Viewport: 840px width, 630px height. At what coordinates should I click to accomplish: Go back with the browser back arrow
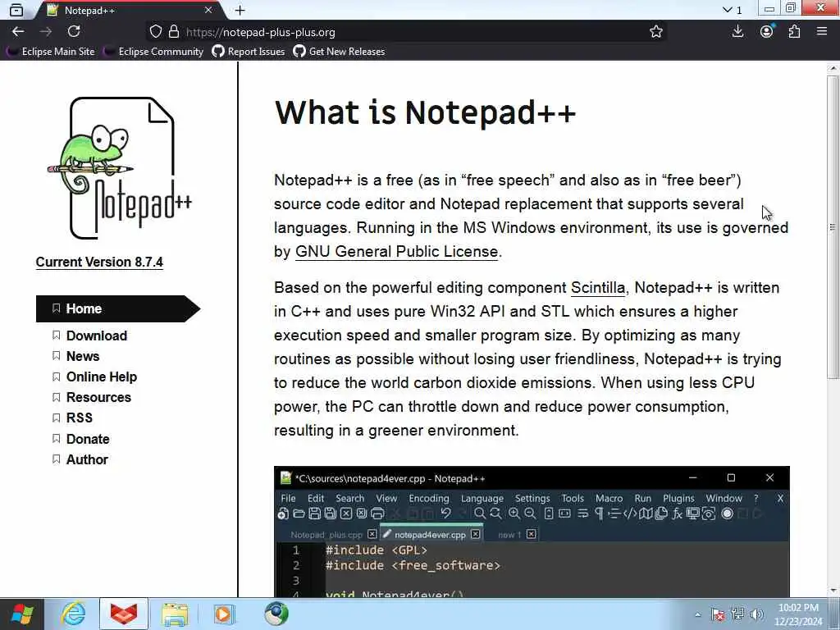pyautogui.click(x=18, y=32)
